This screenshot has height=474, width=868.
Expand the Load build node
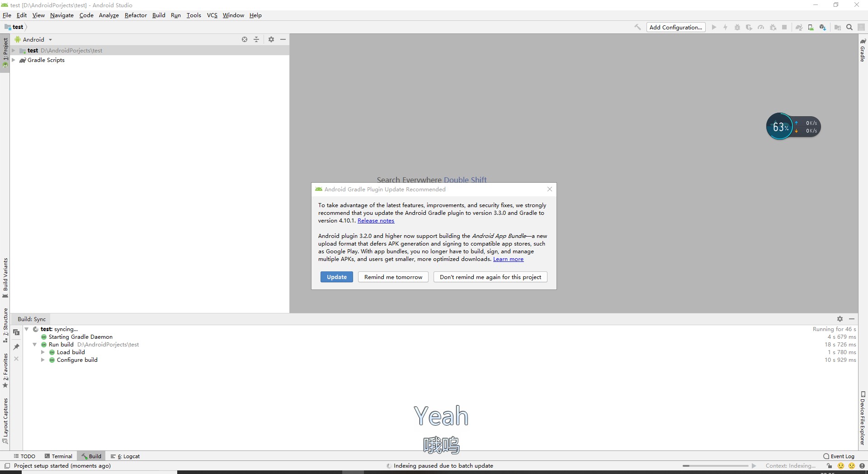(x=43, y=352)
